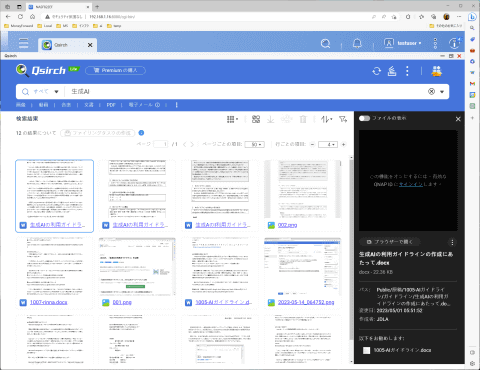Image resolution: width=480 pixels, height=370 pixels.
Task: Open the Qsirch filing tasks icon
Action: [x=392, y=71]
